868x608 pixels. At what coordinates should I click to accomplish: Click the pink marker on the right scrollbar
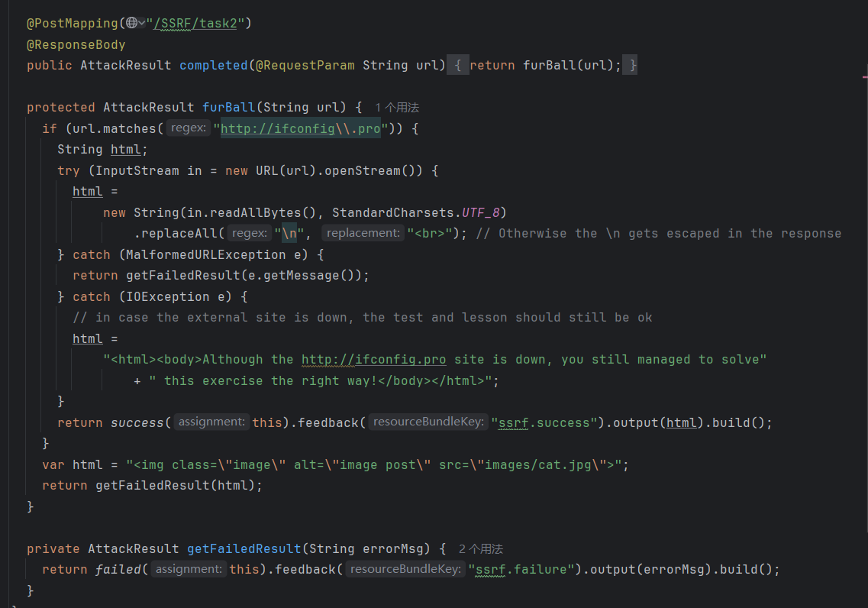tap(864, 77)
